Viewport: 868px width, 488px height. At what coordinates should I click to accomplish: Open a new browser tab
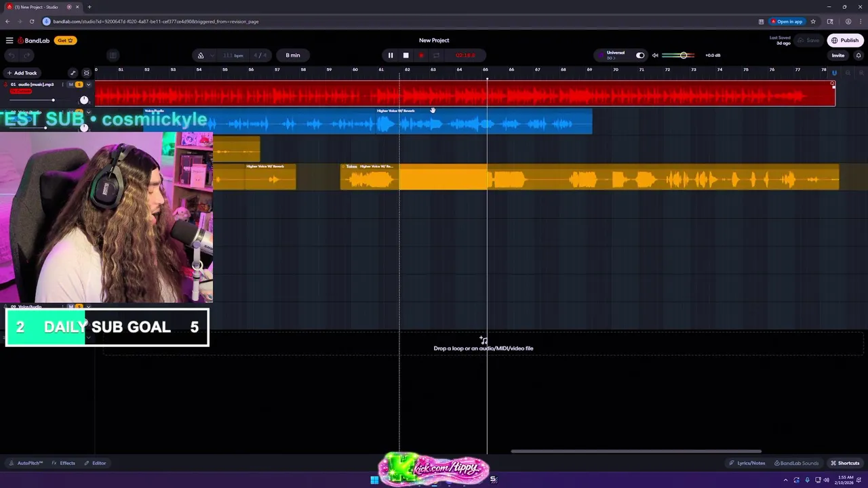[89, 7]
